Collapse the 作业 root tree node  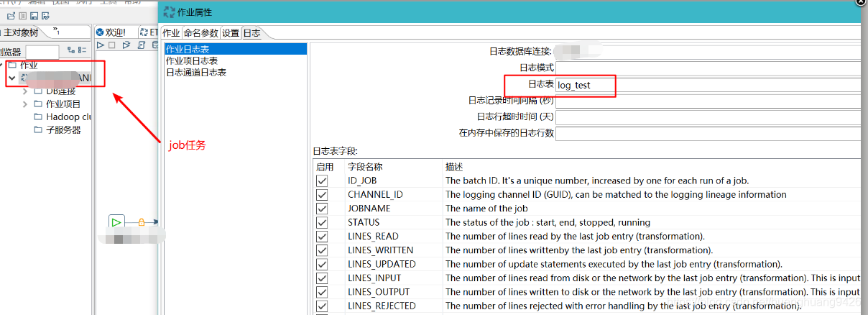tap(2, 65)
